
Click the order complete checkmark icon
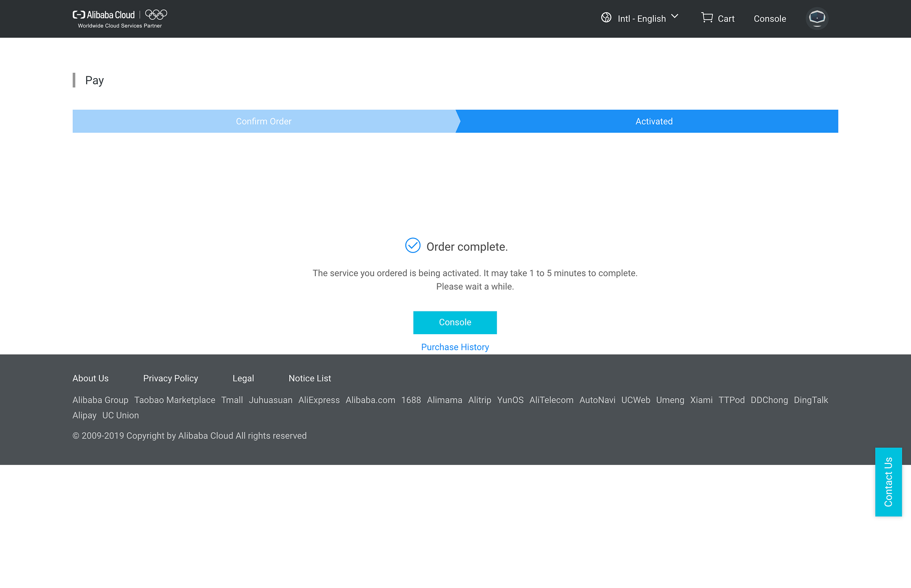pos(413,245)
